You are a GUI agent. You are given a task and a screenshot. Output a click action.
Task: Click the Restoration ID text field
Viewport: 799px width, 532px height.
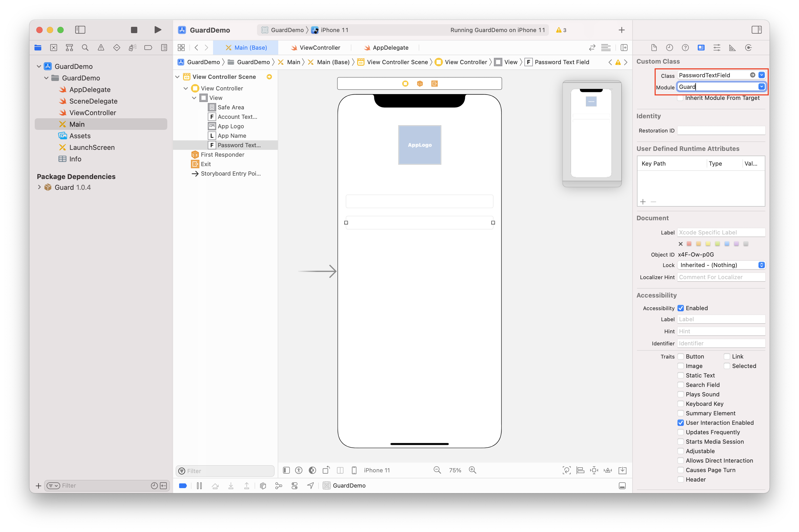point(721,131)
